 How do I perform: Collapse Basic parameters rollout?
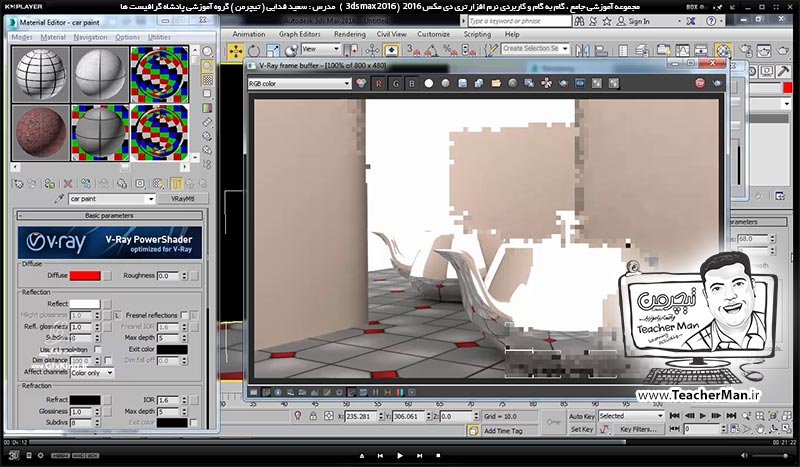[x=109, y=215]
